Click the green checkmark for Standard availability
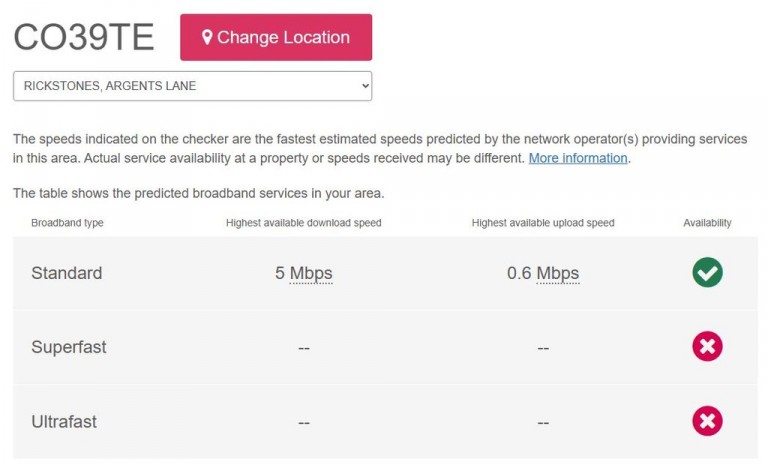 click(707, 272)
